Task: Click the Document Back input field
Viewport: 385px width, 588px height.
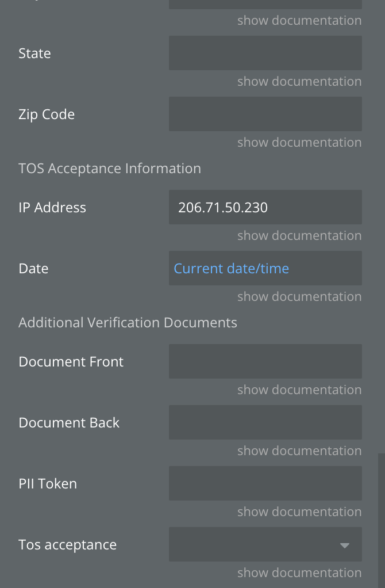Action: pyautogui.click(x=265, y=422)
